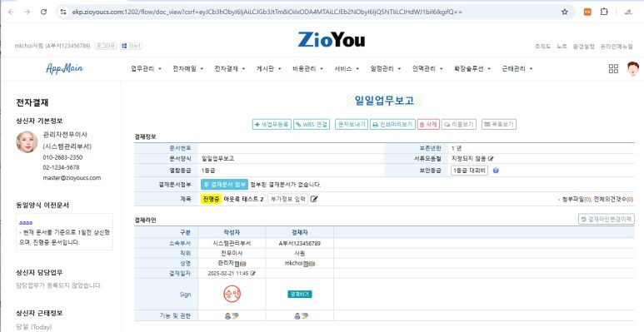
Task: Click the 새업무등록 button
Action: tap(272, 124)
